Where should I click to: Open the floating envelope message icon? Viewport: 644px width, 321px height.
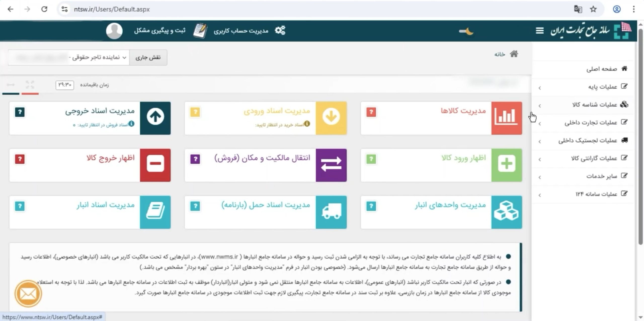(28, 293)
